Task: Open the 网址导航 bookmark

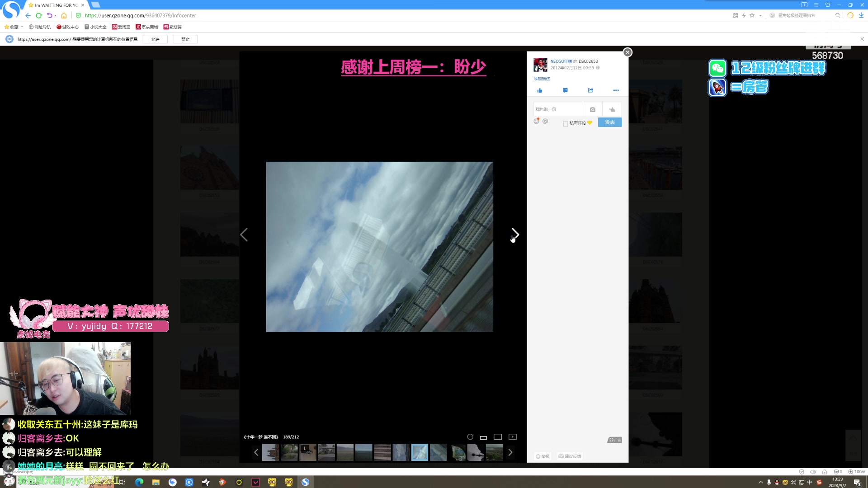Action: pos(40,27)
